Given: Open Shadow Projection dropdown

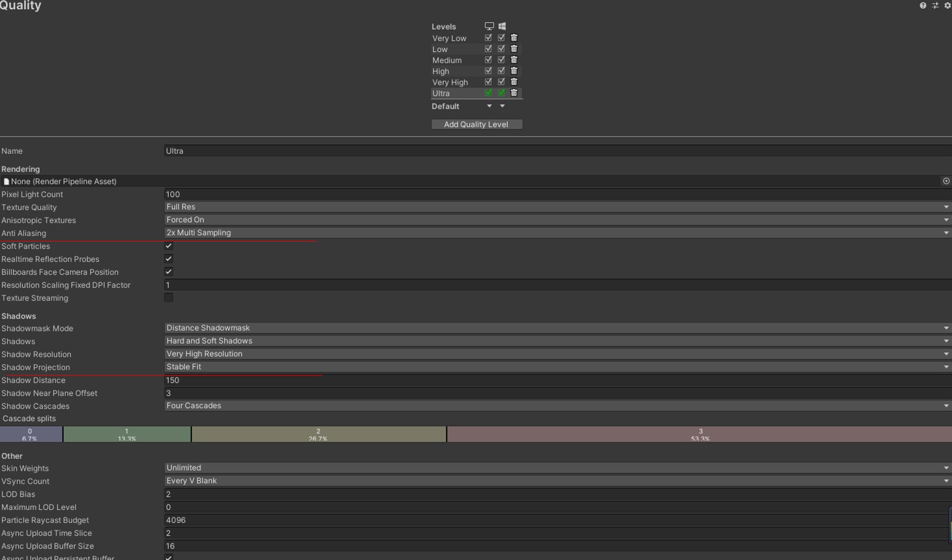Looking at the screenshot, I should (x=558, y=367).
